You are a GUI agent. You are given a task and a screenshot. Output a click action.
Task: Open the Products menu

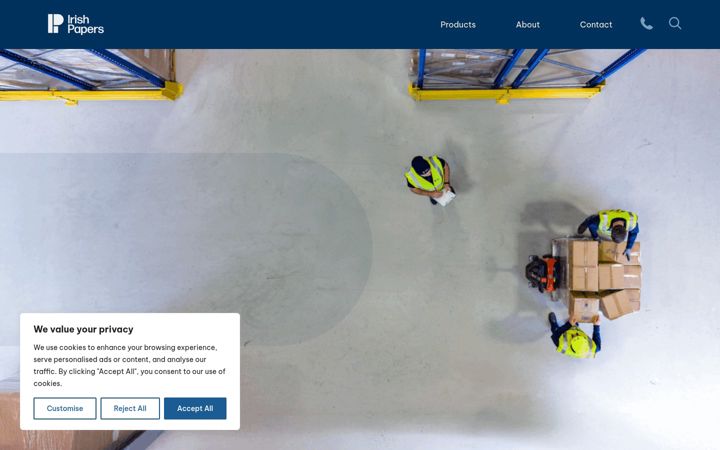click(458, 25)
